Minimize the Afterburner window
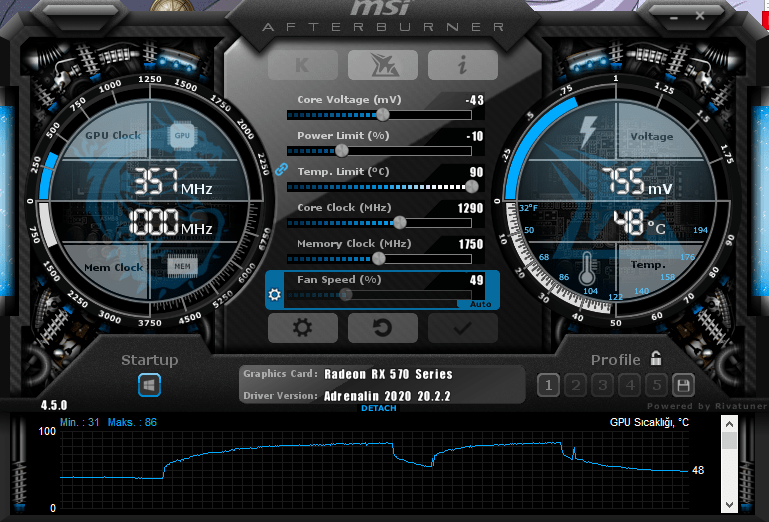 (674, 18)
